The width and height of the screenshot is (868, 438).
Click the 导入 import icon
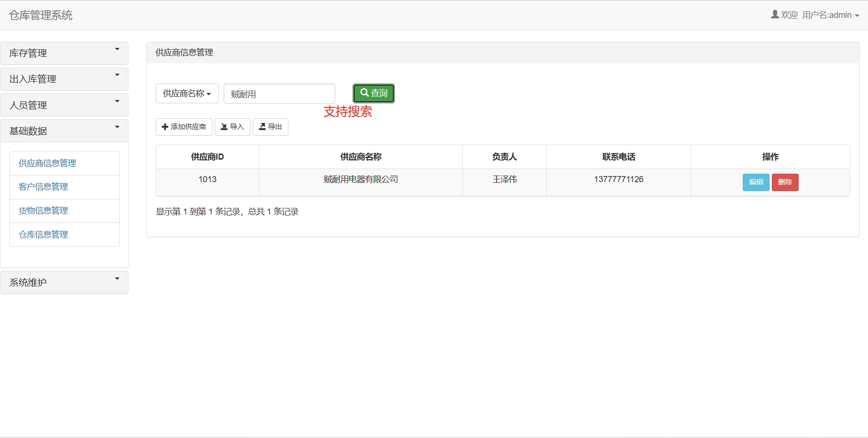click(x=224, y=127)
